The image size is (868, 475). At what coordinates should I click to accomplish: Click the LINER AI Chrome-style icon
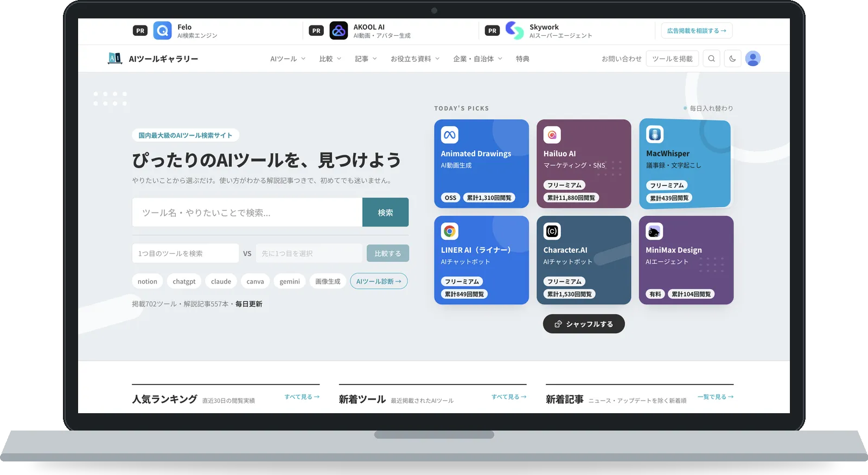pos(450,232)
